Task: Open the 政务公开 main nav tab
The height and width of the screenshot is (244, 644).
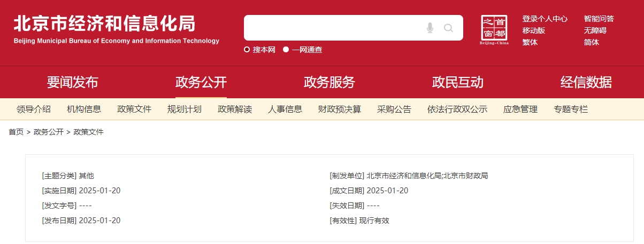Action: [201, 82]
